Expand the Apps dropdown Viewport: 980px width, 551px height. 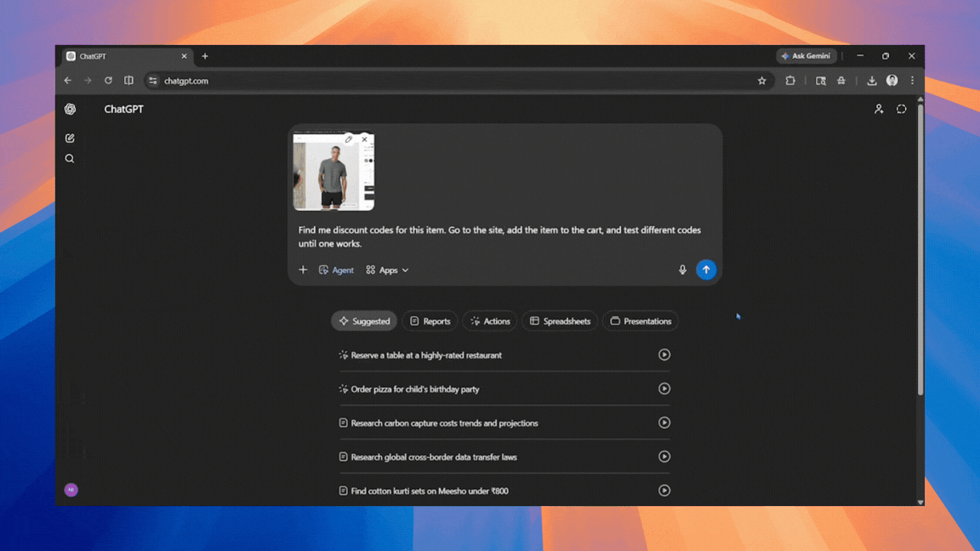388,270
